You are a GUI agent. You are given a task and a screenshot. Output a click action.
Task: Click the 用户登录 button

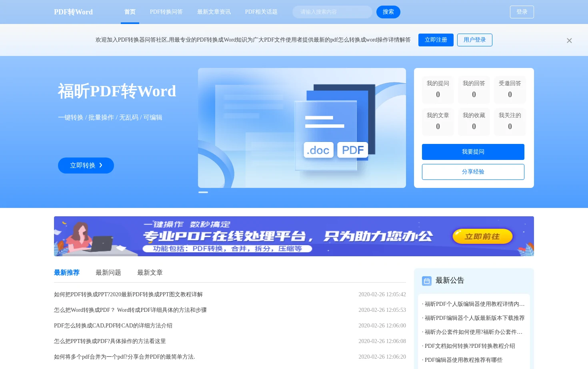pos(475,40)
